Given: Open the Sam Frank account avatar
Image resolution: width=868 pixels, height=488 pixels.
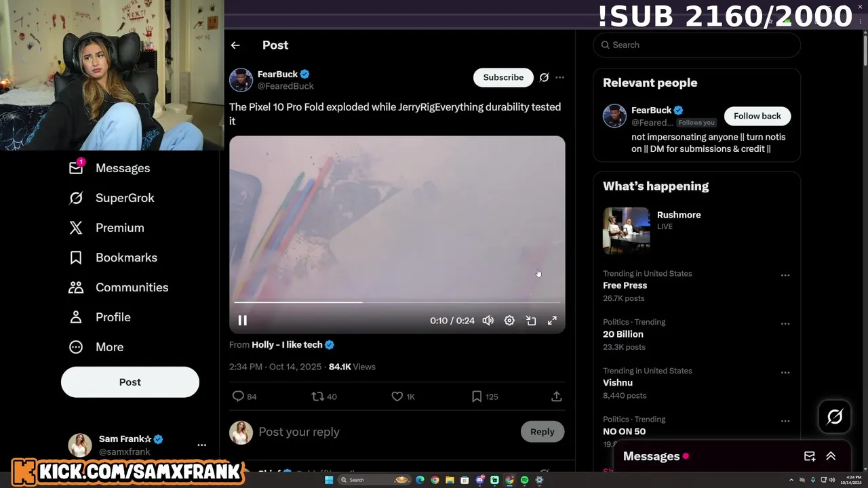Looking at the screenshot, I should click(80, 445).
